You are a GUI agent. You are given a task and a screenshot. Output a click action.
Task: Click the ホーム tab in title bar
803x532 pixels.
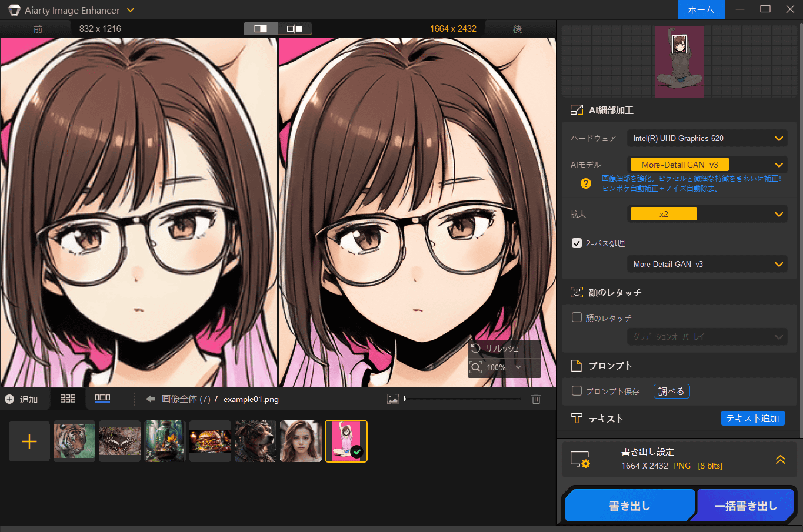701,10
